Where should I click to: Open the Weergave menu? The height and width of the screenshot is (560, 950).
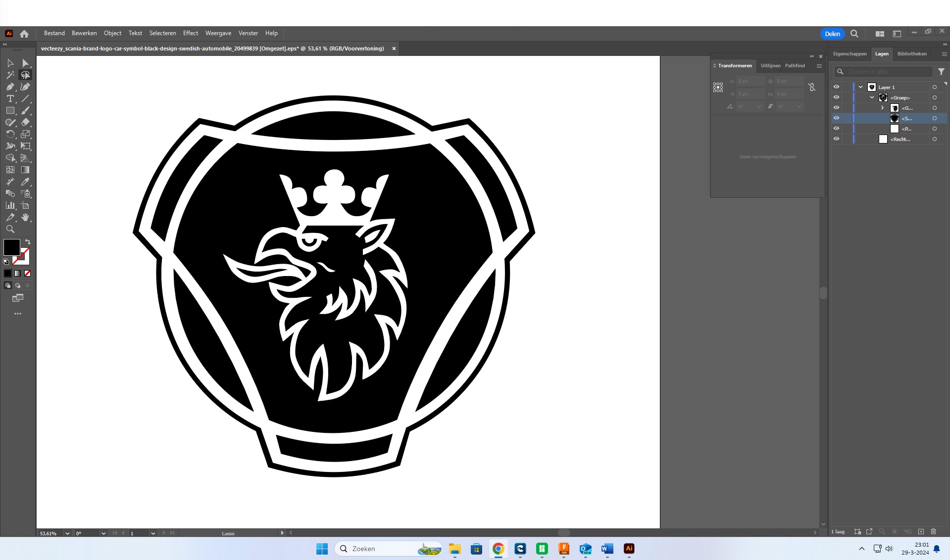click(x=218, y=33)
